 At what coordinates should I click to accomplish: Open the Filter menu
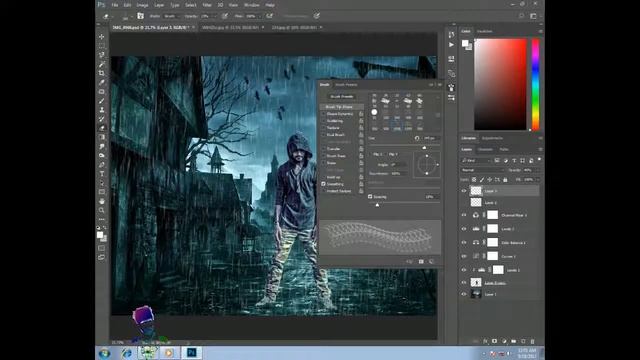[x=207, y=5]
